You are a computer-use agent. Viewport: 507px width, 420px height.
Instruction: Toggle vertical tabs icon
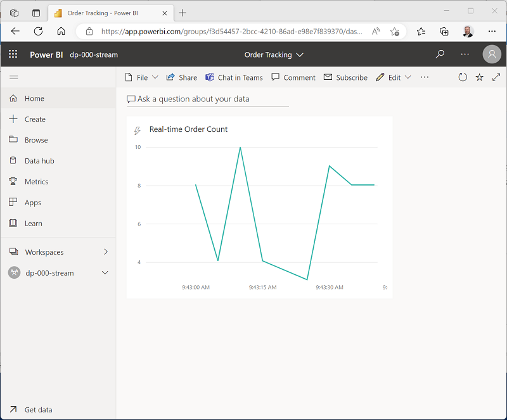(36, 13)
